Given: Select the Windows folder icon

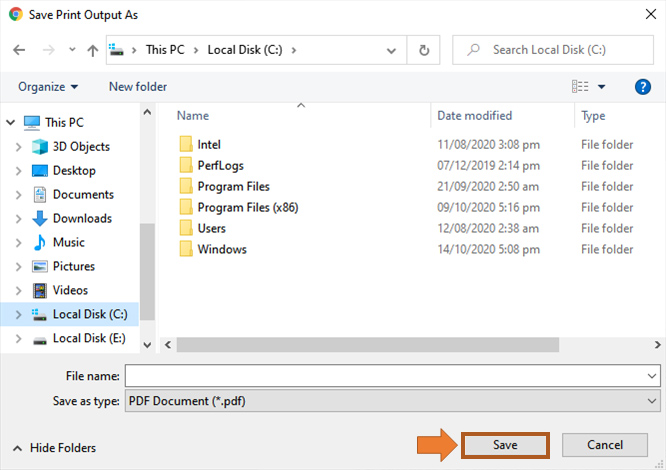Looking at the screenshot, I should pyautogui.click(x=186, y=249).
